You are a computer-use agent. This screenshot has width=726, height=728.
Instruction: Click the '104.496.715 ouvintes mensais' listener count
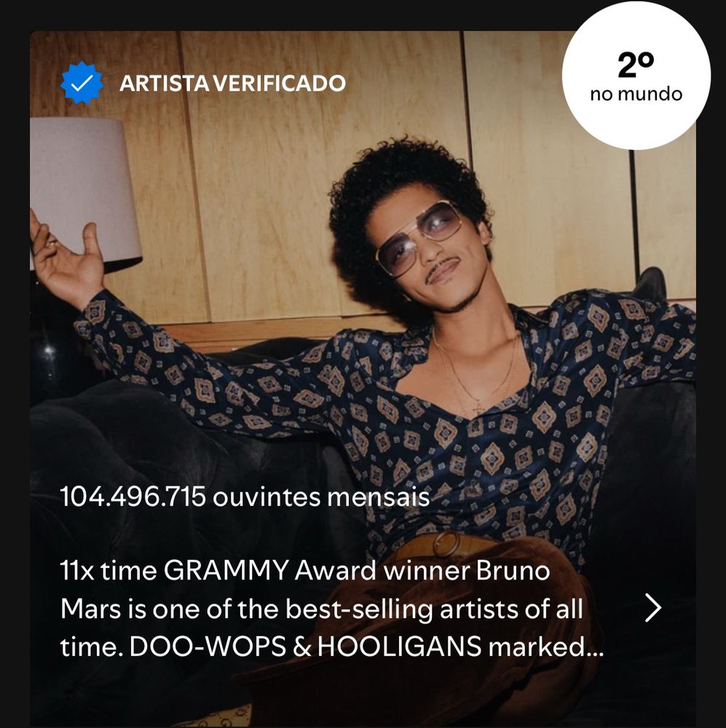coord(245,497)
